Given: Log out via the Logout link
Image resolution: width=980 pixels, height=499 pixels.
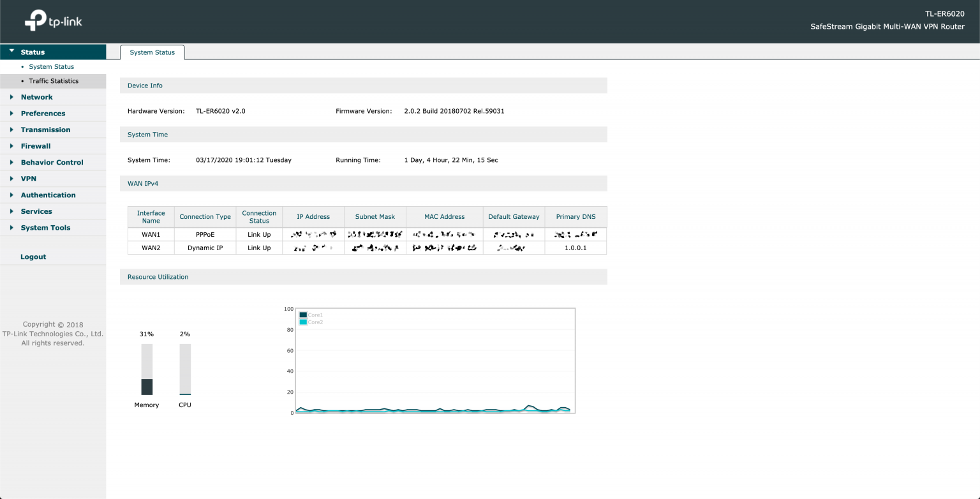Looking at the screenshot, I should [x=33, y=257].
